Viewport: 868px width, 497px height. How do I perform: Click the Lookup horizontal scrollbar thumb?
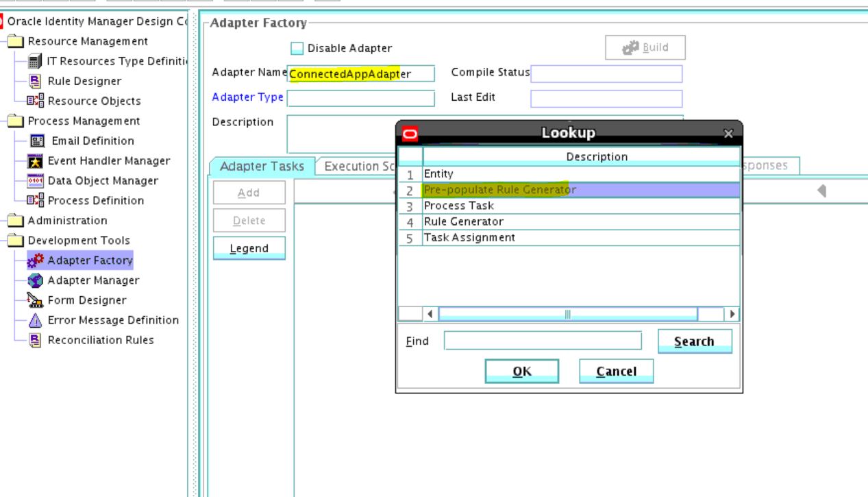click(568, 314)
